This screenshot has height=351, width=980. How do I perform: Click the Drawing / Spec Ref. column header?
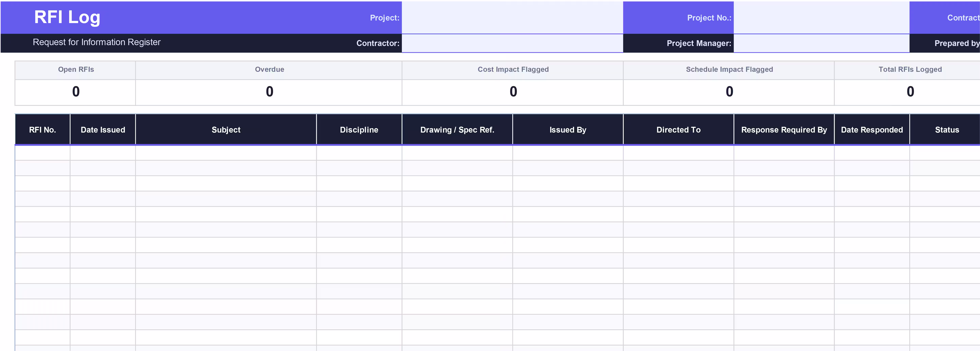tap(457, 130)
